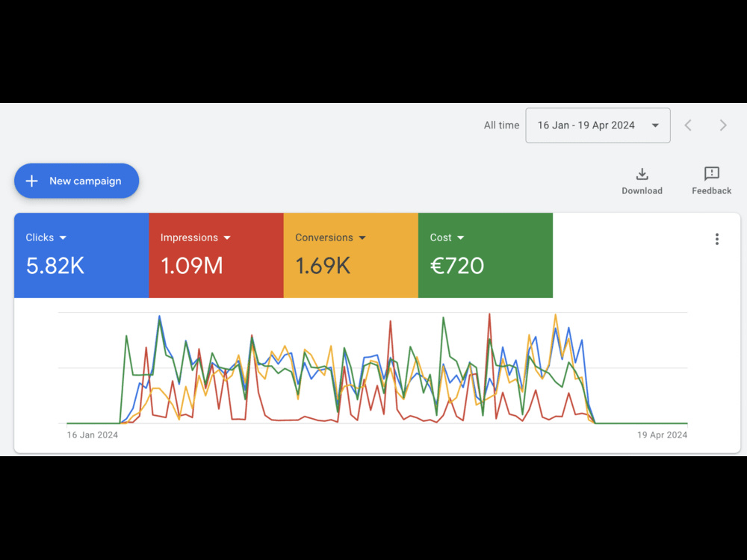Go to next date range arrow
The height and width of the screenshot is (560, 747).
722,125
